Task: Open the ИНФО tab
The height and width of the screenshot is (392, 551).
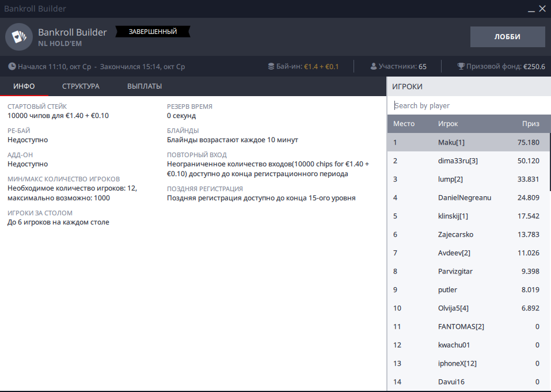Action: (x=24, y=86)
